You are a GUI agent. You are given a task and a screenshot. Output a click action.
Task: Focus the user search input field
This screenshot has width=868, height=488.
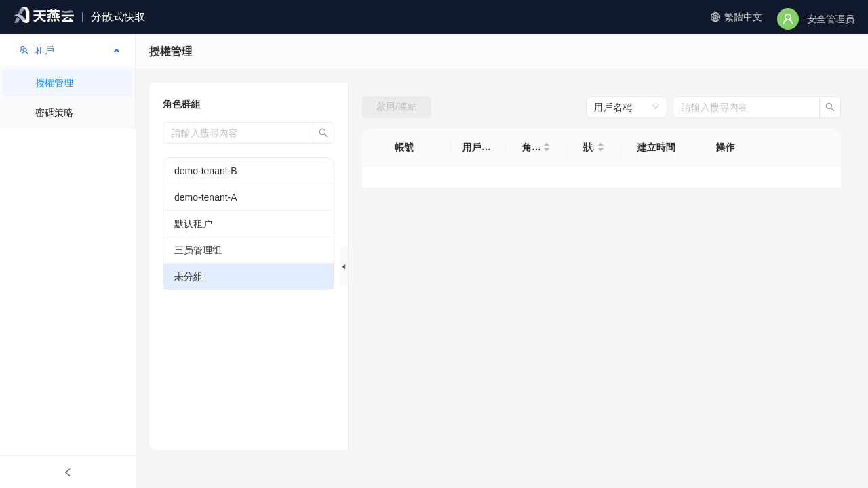click(x=746, y=107)
